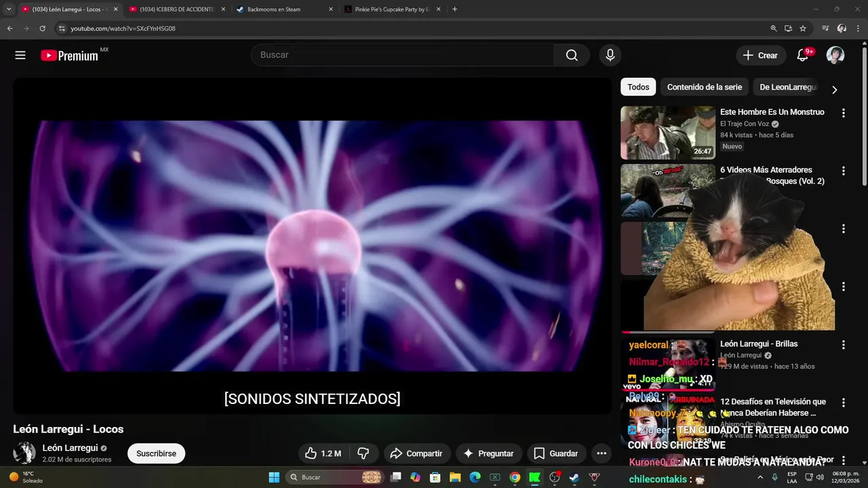Viewport: 868px width, 488px height.
Task: Open the Windows Start menu
Action: (x=274, y=477)
